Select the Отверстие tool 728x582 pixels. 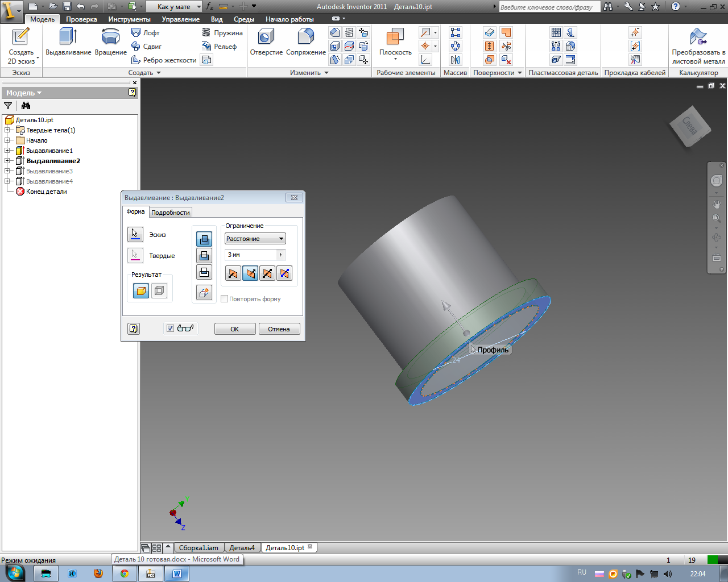pyautogui.click(x=266, y=43)
